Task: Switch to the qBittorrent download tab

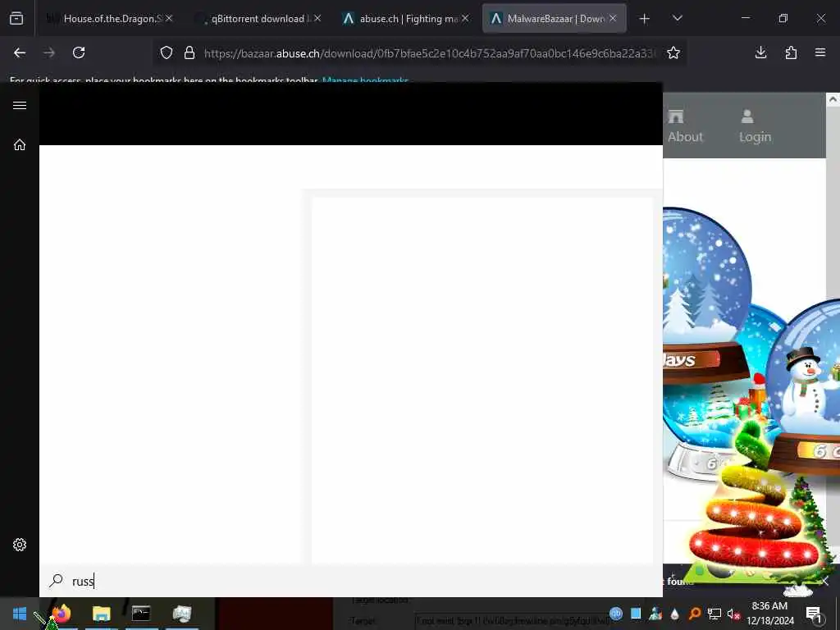Action: [257, 19]
